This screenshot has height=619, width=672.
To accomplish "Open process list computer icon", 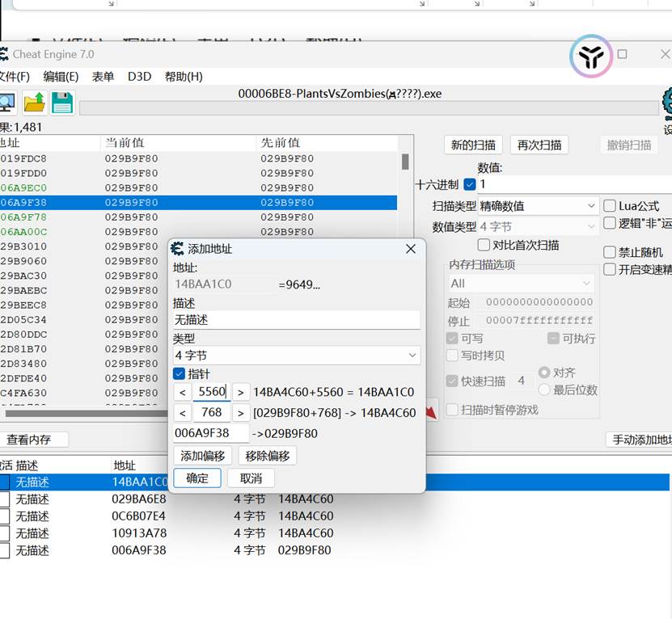I will click(x=6, y=103).
